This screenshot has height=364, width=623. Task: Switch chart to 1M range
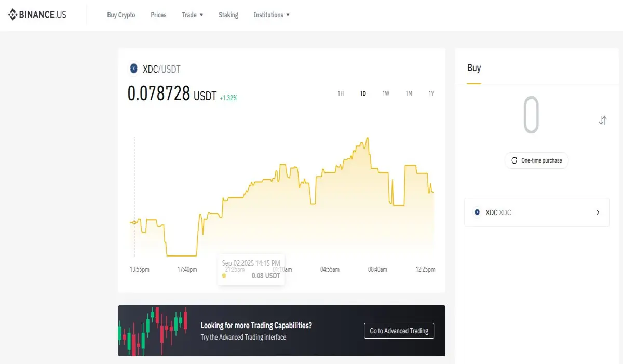(409, 93)
